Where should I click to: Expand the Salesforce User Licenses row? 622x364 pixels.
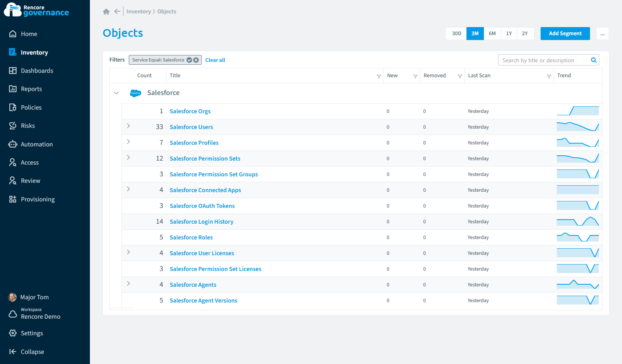click(128, 252)
